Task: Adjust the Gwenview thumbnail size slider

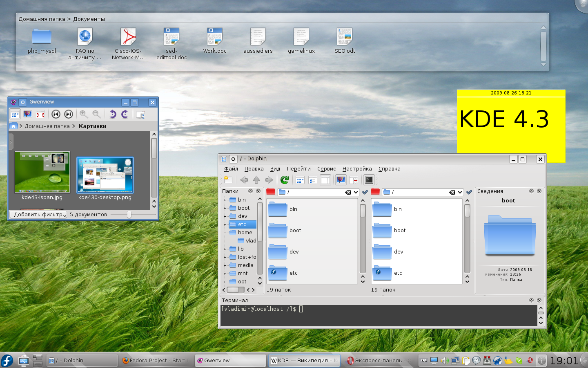Action: [129, 215]
